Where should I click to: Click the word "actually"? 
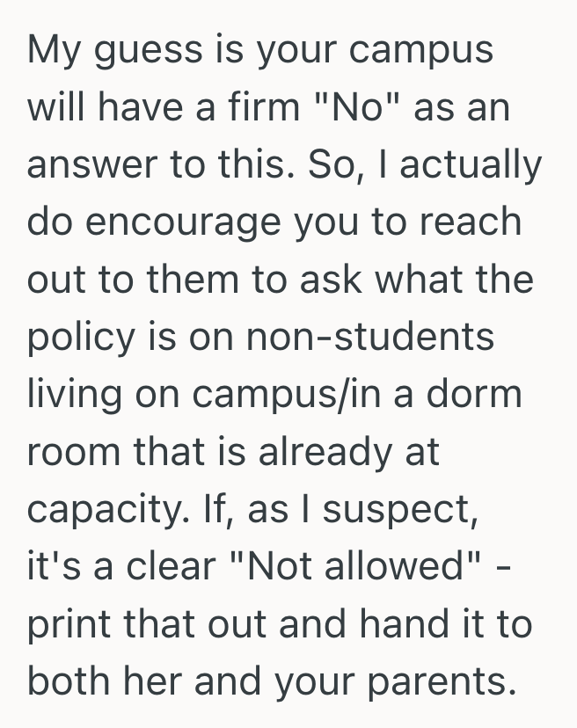point(476,167)
